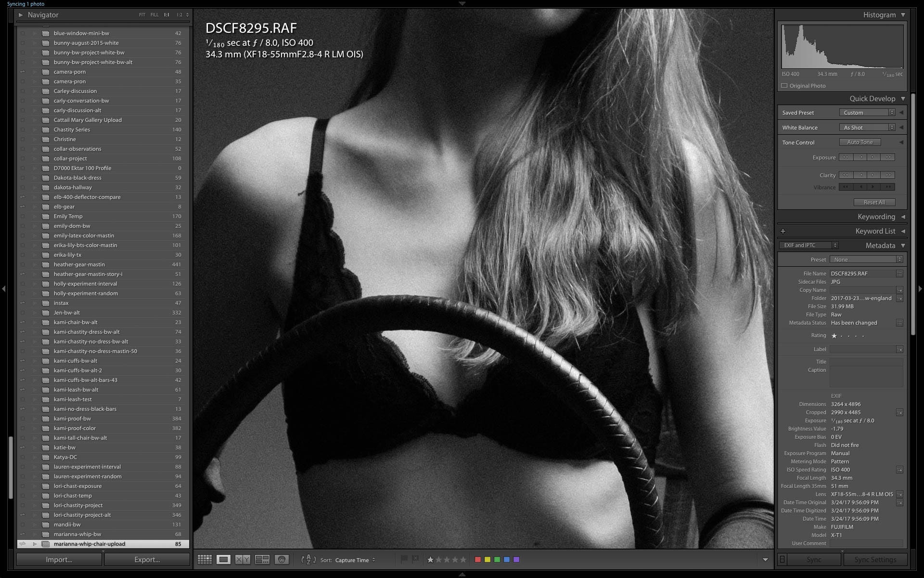This screenshot has height=578, width=924.
Task: Toggle sort direction A-Z icon
Action: 308,559
